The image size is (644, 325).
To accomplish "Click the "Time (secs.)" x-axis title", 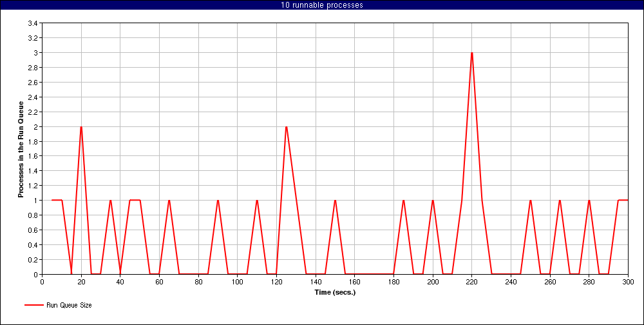I will click(335, 293).
